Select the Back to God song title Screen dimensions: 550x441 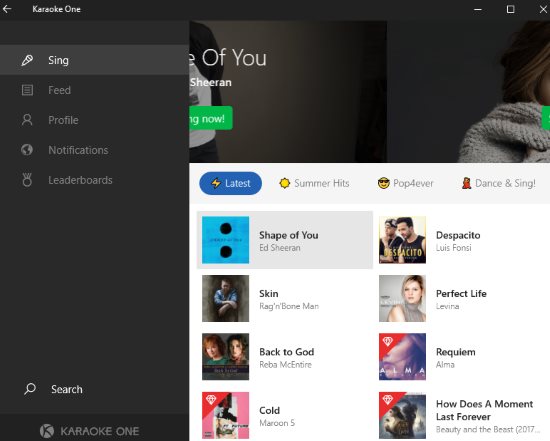click(287, 352)
